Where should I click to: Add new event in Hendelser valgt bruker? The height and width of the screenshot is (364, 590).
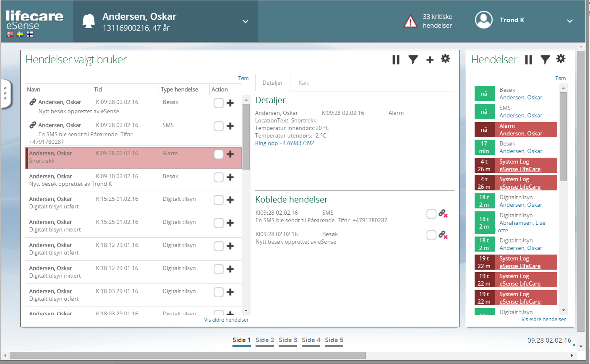[x=430, y=60]
